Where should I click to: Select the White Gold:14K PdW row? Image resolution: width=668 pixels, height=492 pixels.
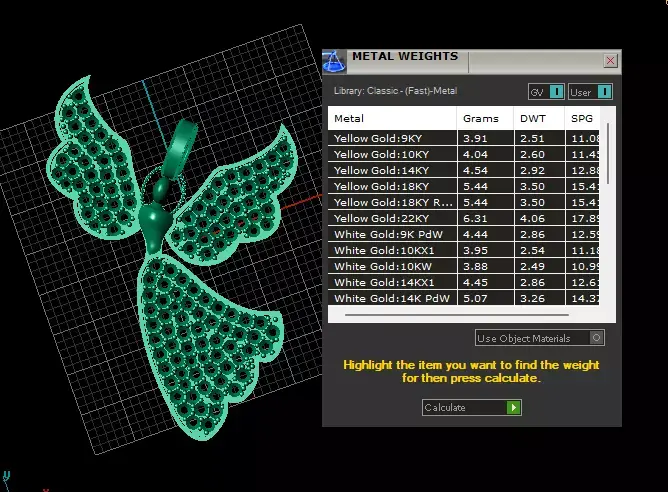pos(464,298)
